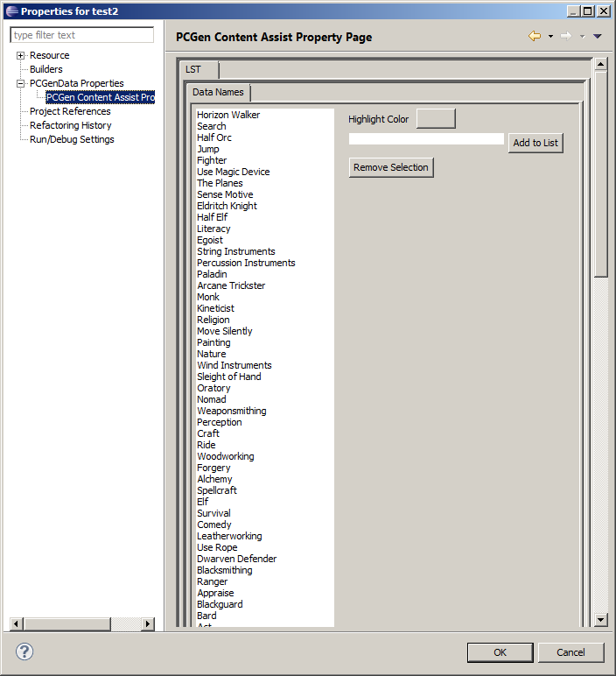Focus the data name entry field
This screenshot has height=676, width=616.
point(426,139)
